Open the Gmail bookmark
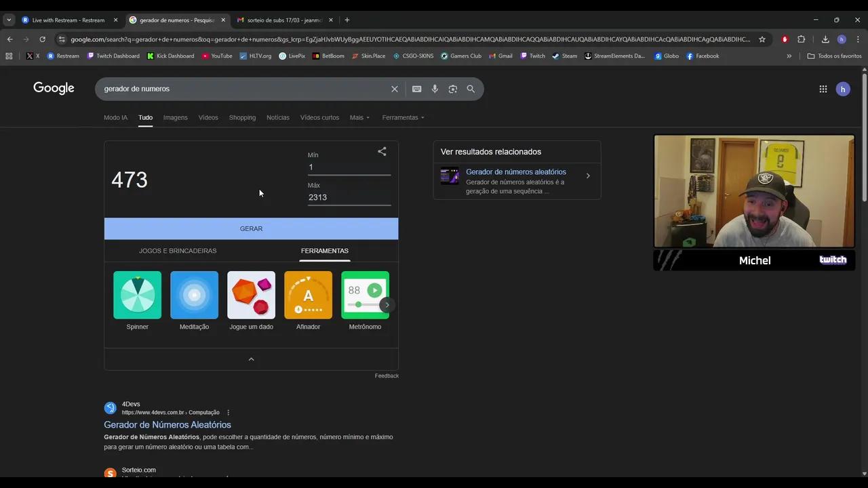The height and width of the screenshot is (488, 868). click(x=505, y=56)
